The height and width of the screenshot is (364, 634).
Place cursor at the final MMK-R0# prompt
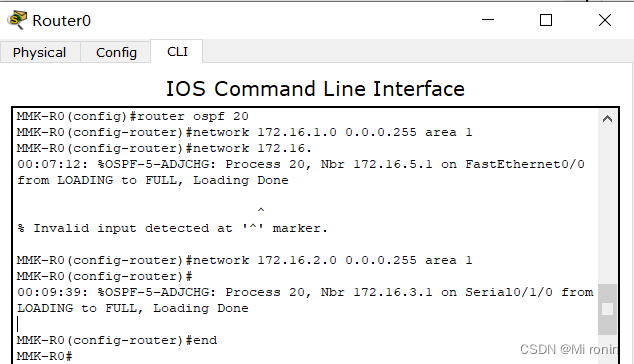tap(44, 356)
